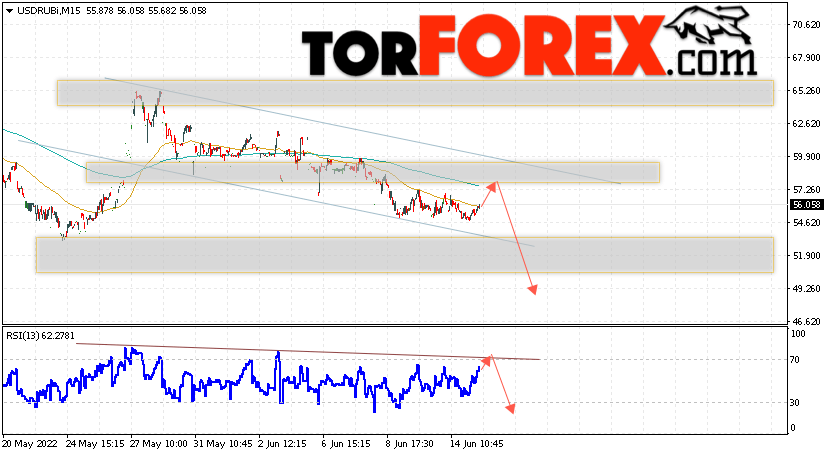Click the 20 May 2022 date label
Screen dimensions: 828x455
click(x=30, y=444)
